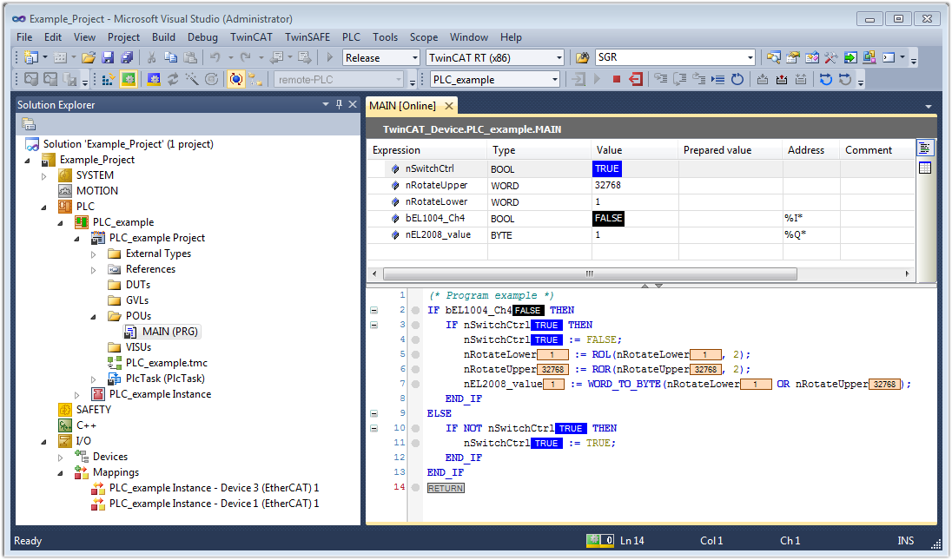Viewport: 952px width, 560px height.
Task: Select the MAIN [Online] tab
Action: coord(402,106)
